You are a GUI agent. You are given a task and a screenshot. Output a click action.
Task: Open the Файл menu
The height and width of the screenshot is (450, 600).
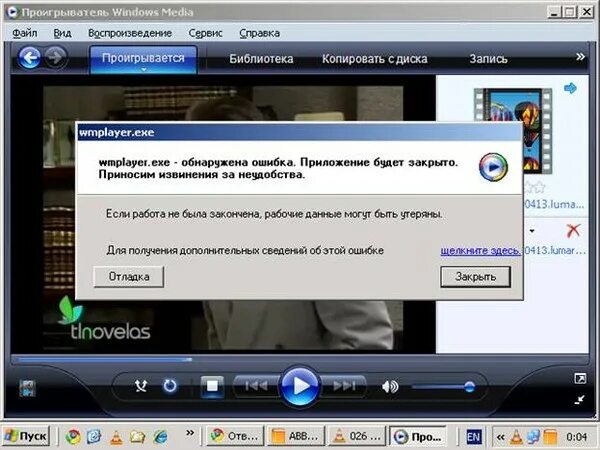[x=25, y=33]
